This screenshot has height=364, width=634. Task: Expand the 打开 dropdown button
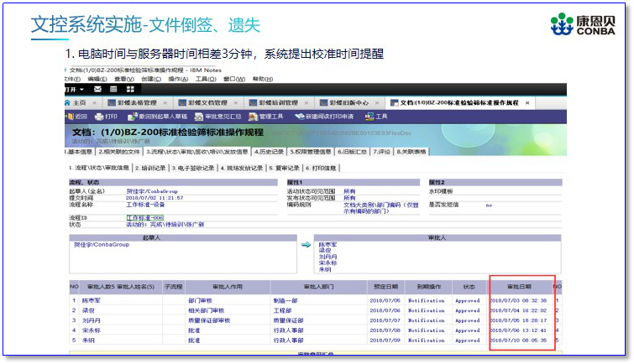[x=75, y=89]
